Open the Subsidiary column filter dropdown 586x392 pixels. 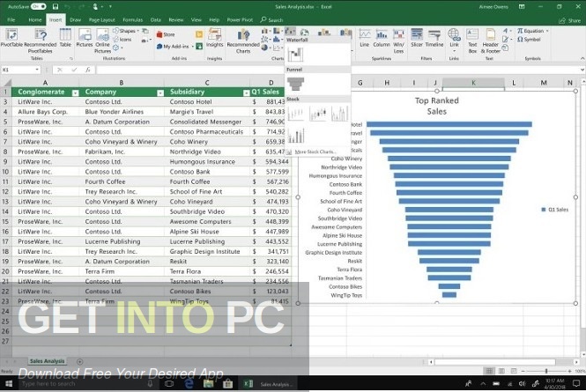coord(246,92)
